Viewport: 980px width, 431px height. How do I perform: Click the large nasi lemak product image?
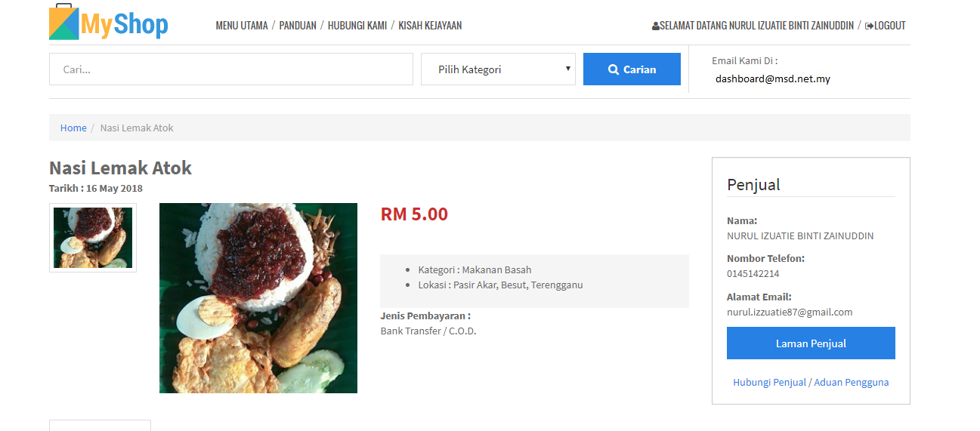258,298
